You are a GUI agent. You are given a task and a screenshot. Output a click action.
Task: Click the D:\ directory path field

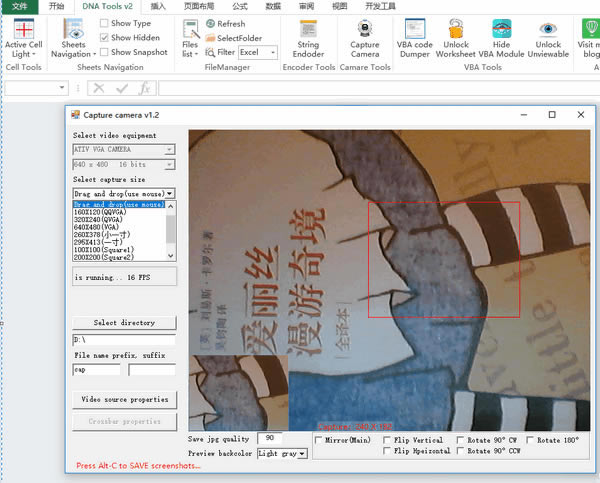[x=124, y=340]
